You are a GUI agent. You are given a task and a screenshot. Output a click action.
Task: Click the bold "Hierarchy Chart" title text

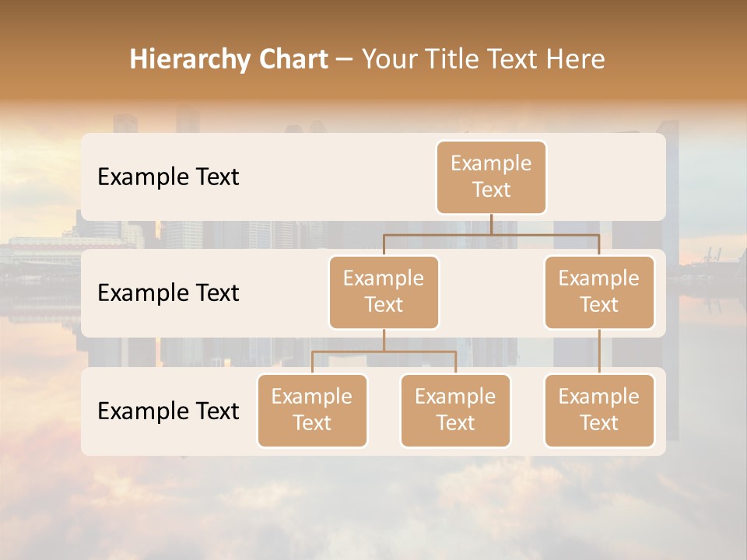228,59
